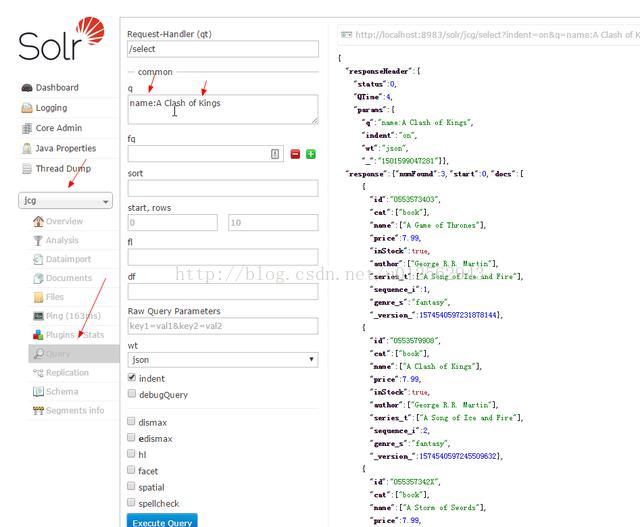
Task: Open Java Properties page
Action: pyautogui.click(x=66, y=149)
